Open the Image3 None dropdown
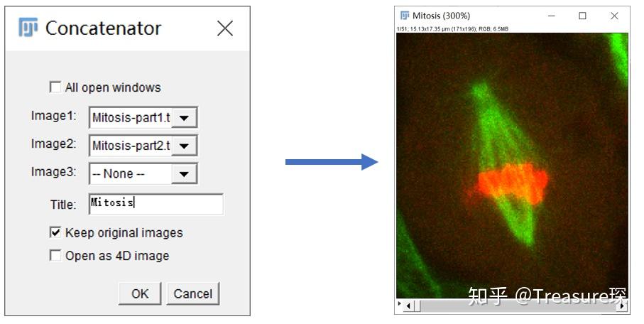The height and width of the screenshot is (324, 644). click(185, 174)
